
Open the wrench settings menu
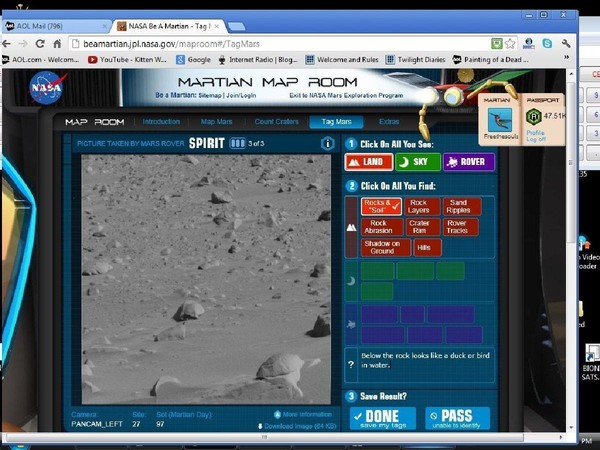(x=566, y=44)
